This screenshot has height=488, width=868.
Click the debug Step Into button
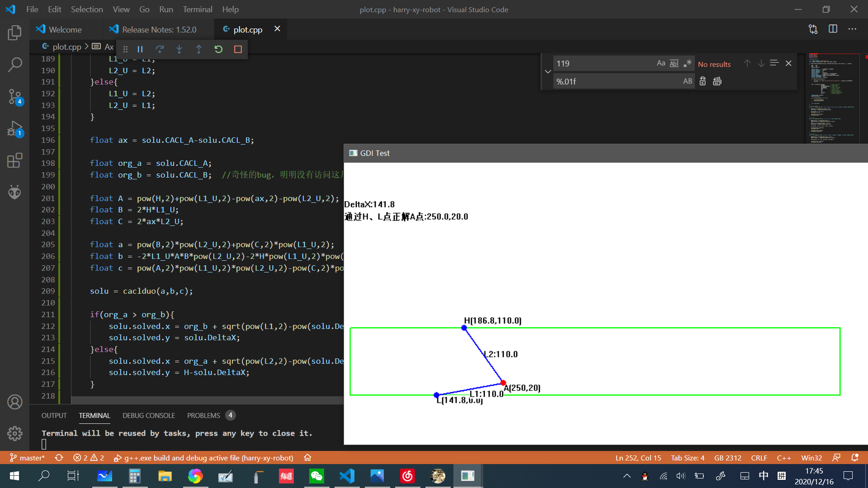[179, 49]
